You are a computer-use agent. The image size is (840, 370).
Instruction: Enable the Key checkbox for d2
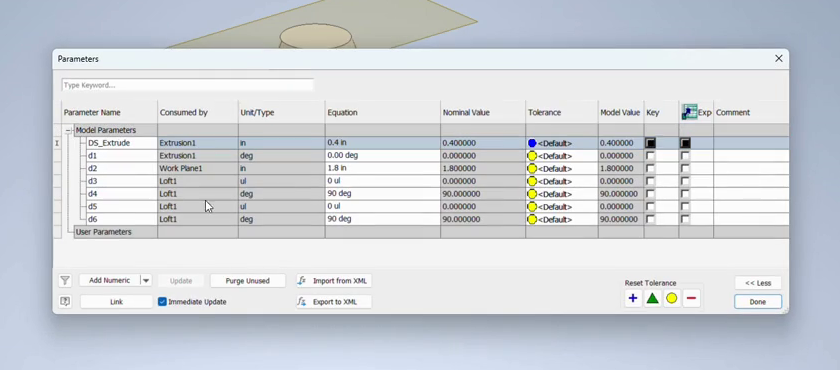click(650, 169)
